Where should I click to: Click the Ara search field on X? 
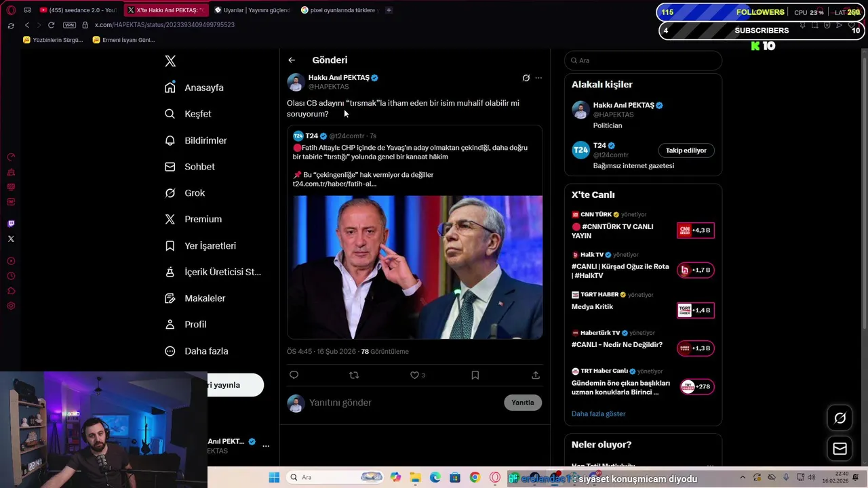pos(643,60)
